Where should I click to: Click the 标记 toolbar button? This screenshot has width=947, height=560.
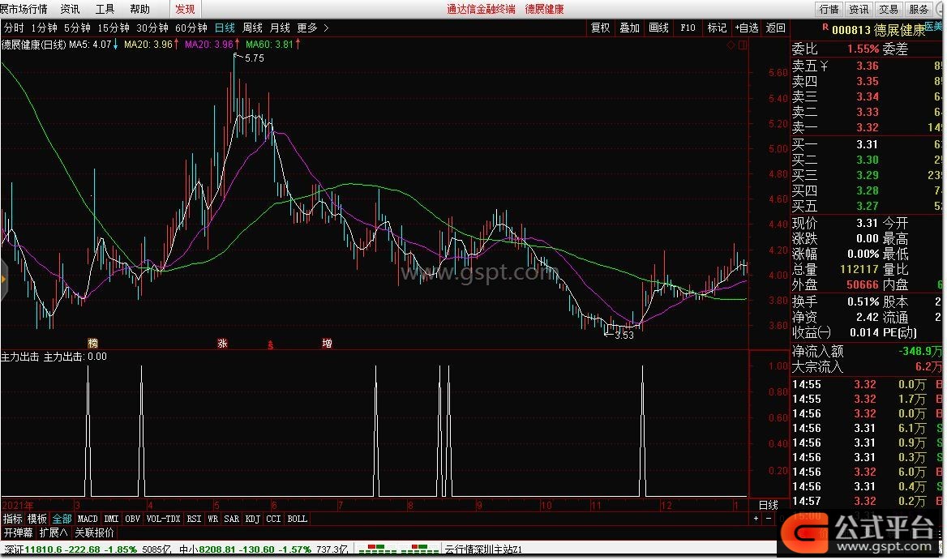pyautogui.click(x=717, y=28)
